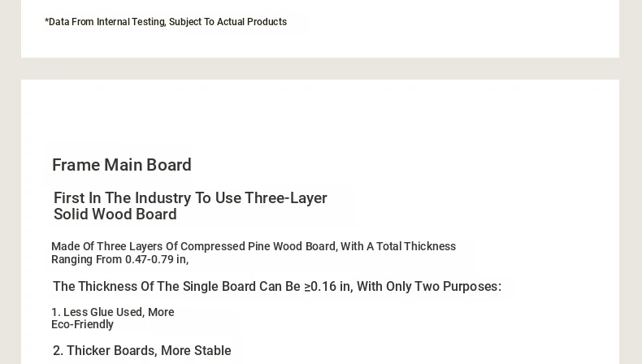Click '2. Thicker Boards, More Stable' text

pyautogui.click(x=141, y=350)
